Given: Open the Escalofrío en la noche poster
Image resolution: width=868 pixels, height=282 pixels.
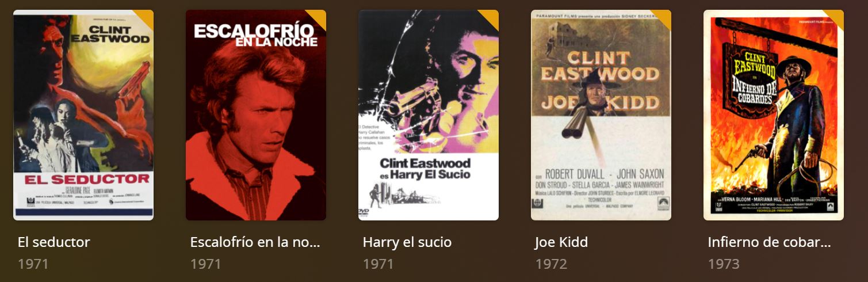Looking at the screenshot, I should [256, 115].
